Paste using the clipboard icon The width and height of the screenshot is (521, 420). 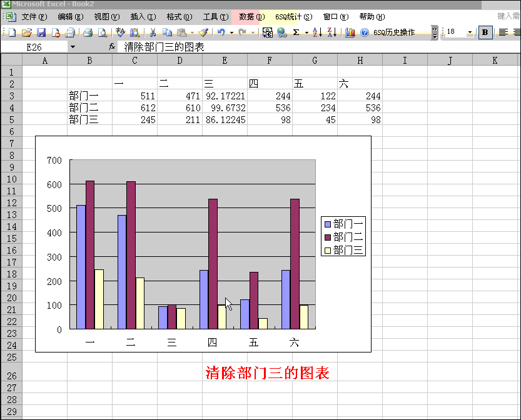click(x=182, y=32)
